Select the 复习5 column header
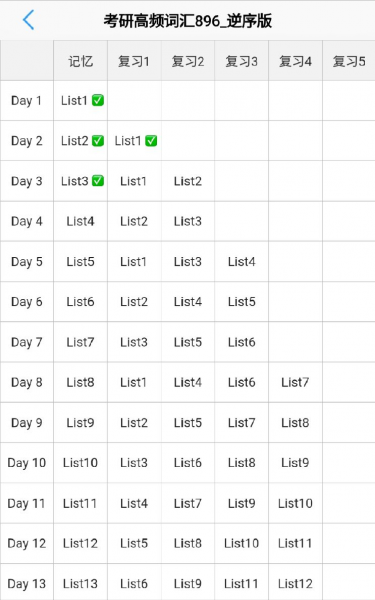 (x=349, y=61)
